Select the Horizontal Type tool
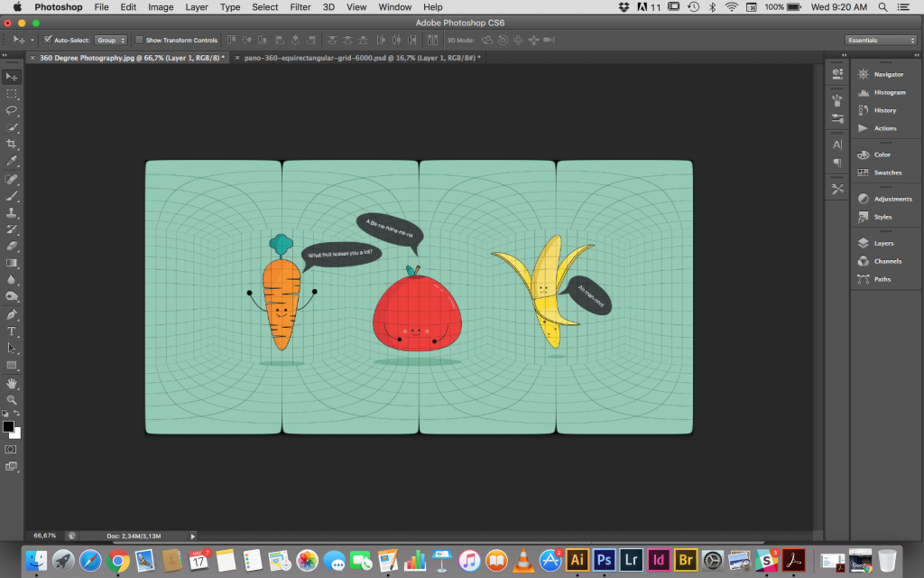 12,331
